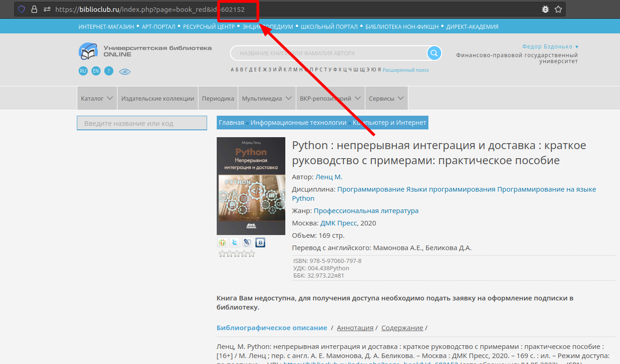Go to ИНТЕРНЕТ-МАГАЗИН in top bar
The height and width of the screenshot is (364, 620).
point(106,27)
